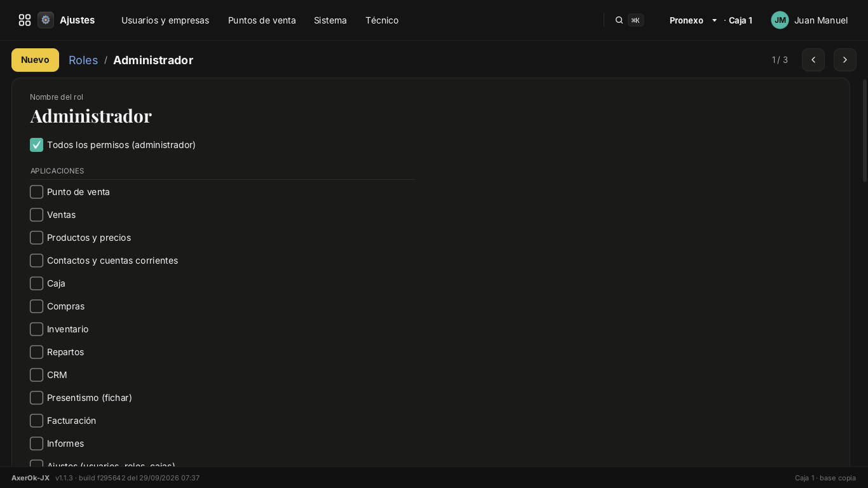Viewport: 868px width, 488px height.
Task: Click the 1 / 3 record counter
Action: (780, 60)
